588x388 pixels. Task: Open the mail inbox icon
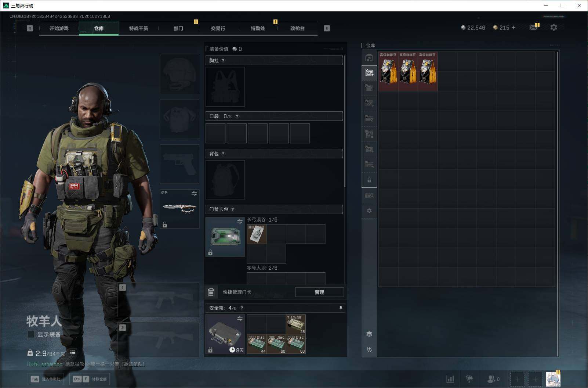[533, 28]
